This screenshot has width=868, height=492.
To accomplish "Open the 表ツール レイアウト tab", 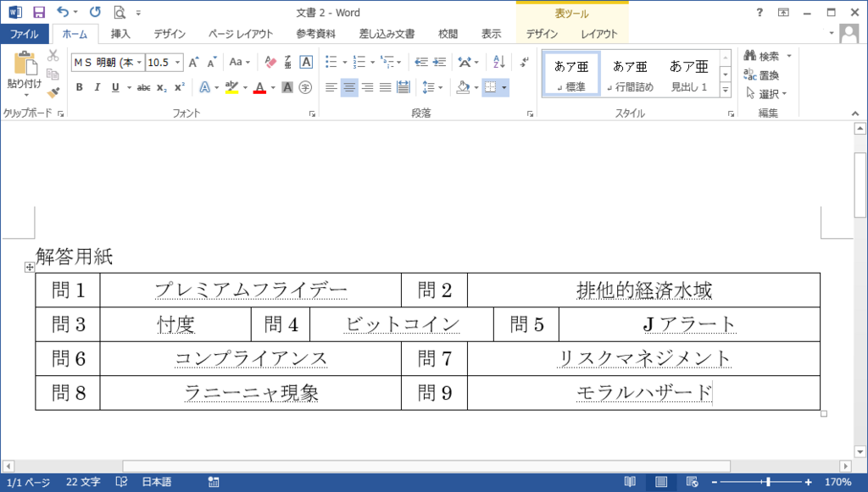I will coord(599,34).
